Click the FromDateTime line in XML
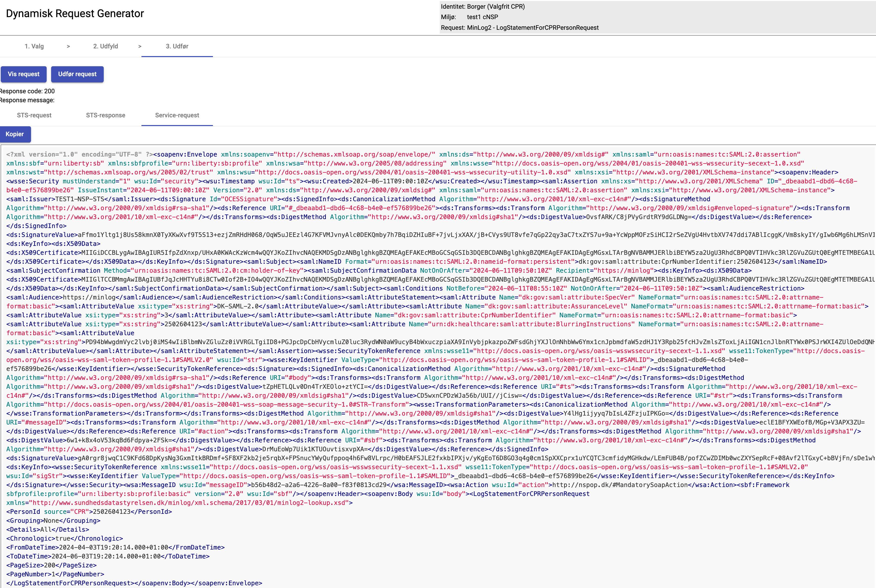 [115, 548]
